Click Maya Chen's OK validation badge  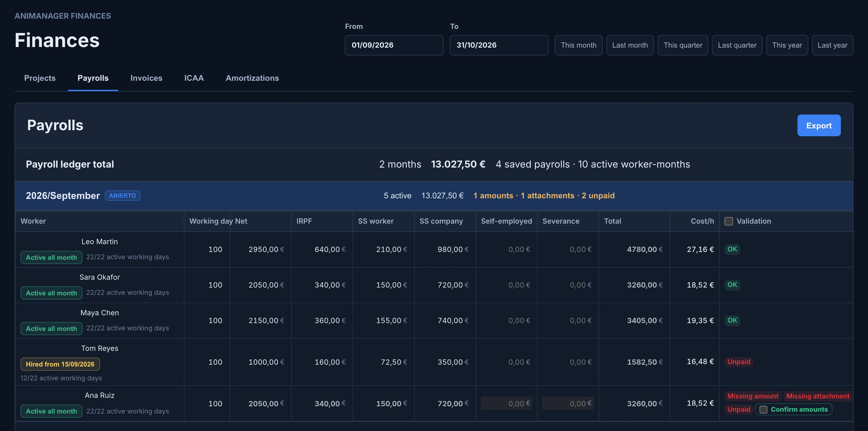point(732,320)
